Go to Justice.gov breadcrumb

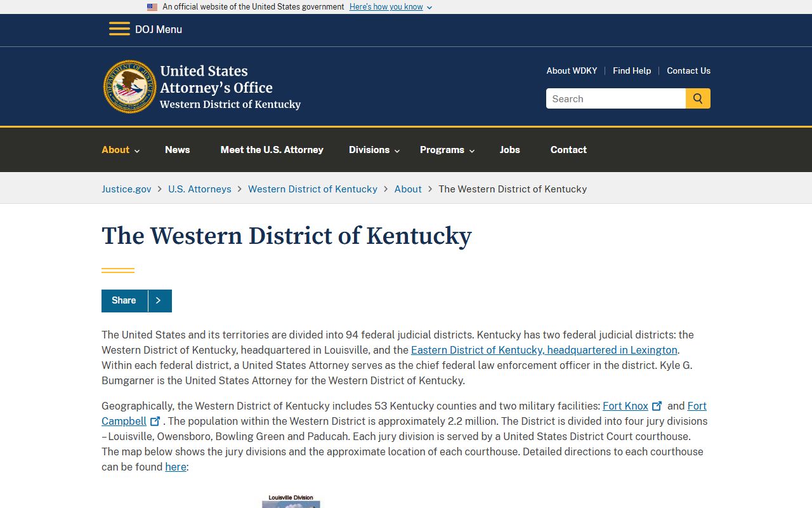(x=126, y=189)
